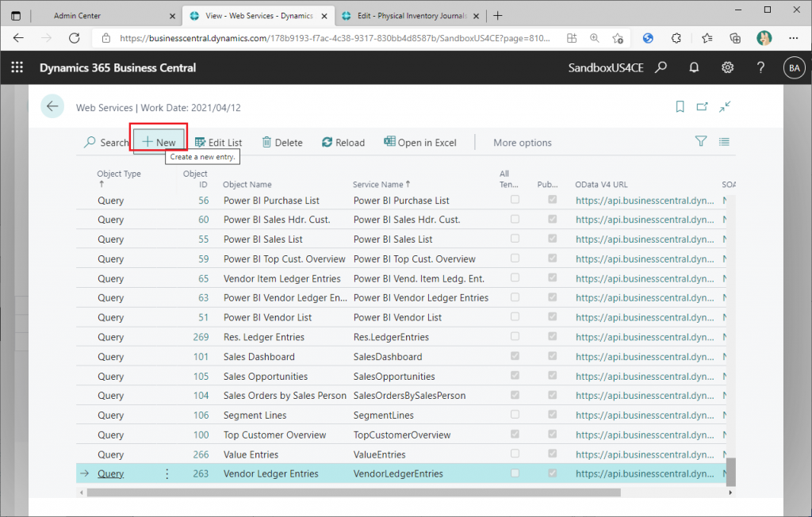Open the tab actions menu icon

pyautogui.click(x=16, y=16)
